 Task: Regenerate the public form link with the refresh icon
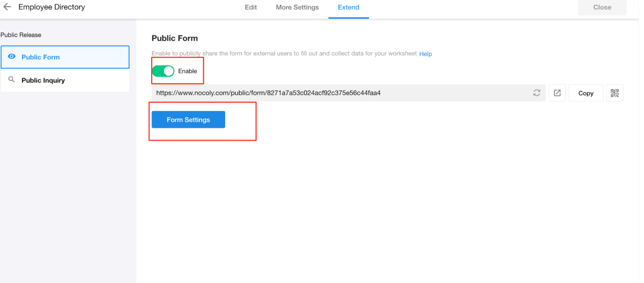click(536, 93)
